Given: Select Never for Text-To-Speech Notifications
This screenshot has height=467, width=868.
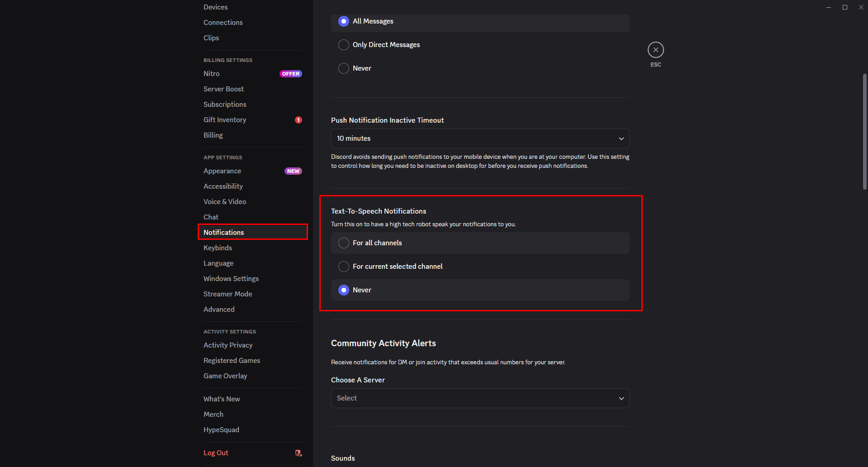Looking at the screenshot, I should [344, 290].
